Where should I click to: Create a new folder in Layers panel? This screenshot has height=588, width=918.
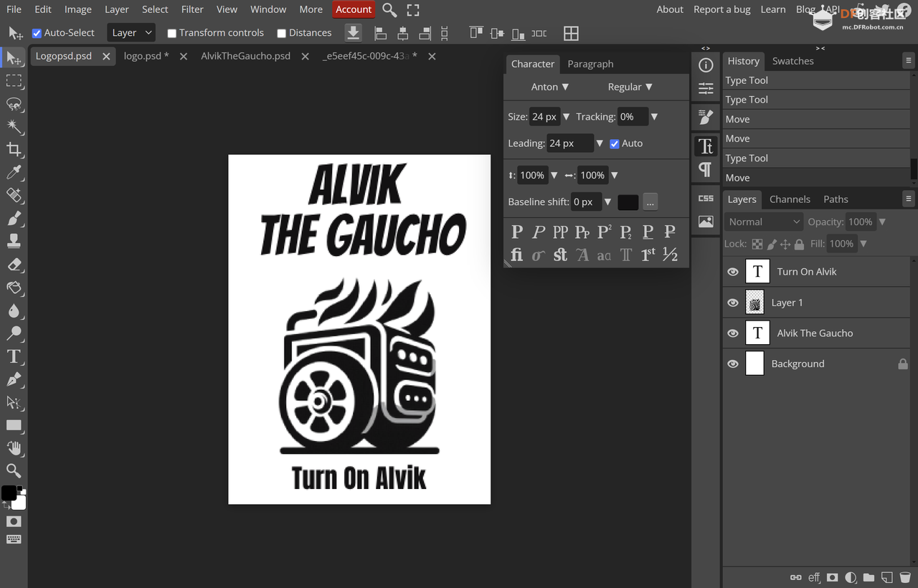coord(869,577)
